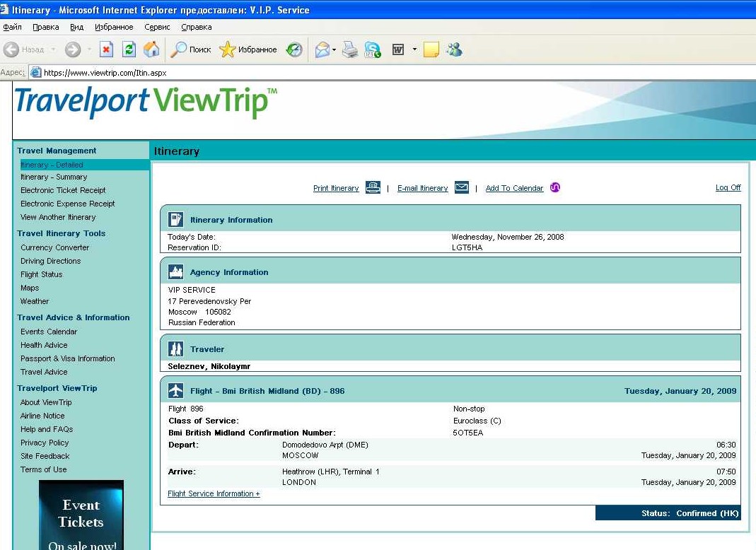This screenshot has height=550, width=756.
Task: Click View Another Itinerary
Action: pyautogui.click(x=58, y=218)
